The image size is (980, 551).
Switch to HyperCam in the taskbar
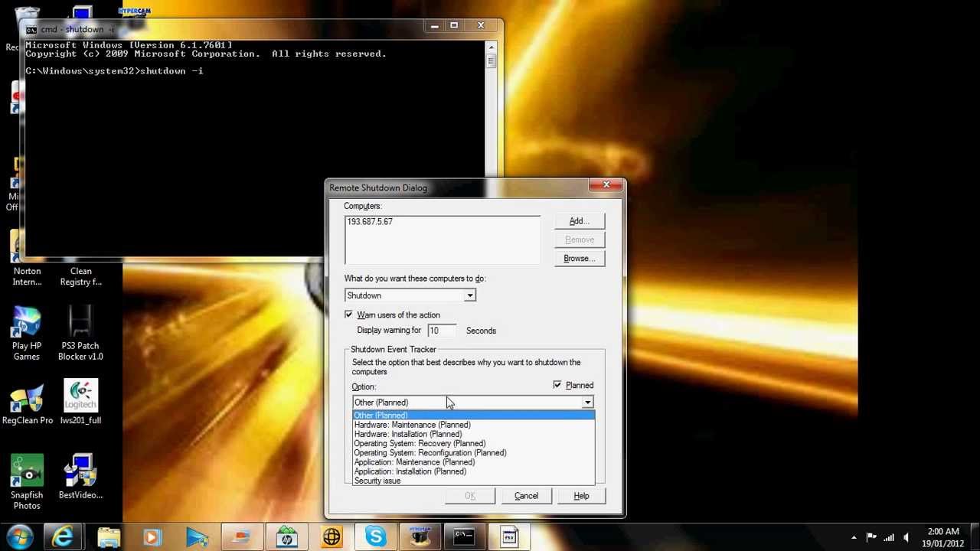point(420,537)
